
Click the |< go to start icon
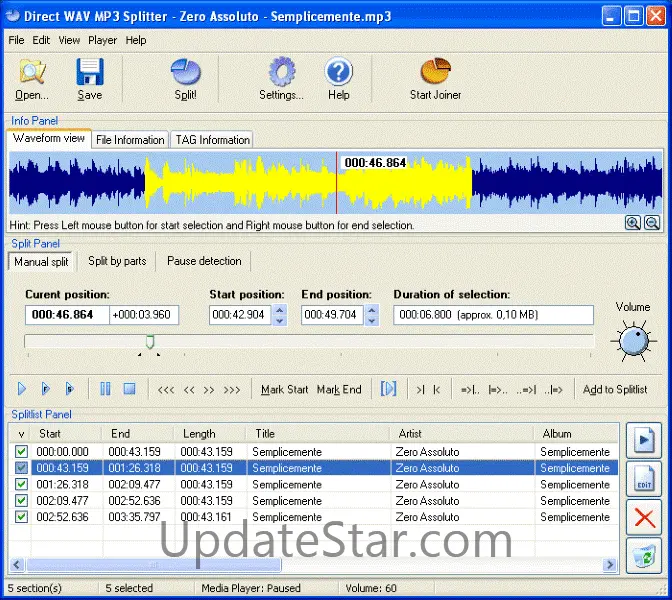pos(437,390)
